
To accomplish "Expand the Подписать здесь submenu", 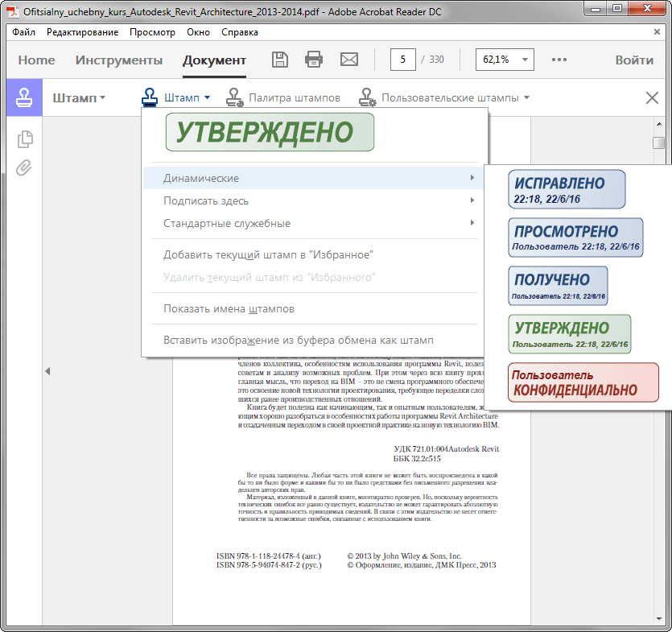I will click(314, 200).
